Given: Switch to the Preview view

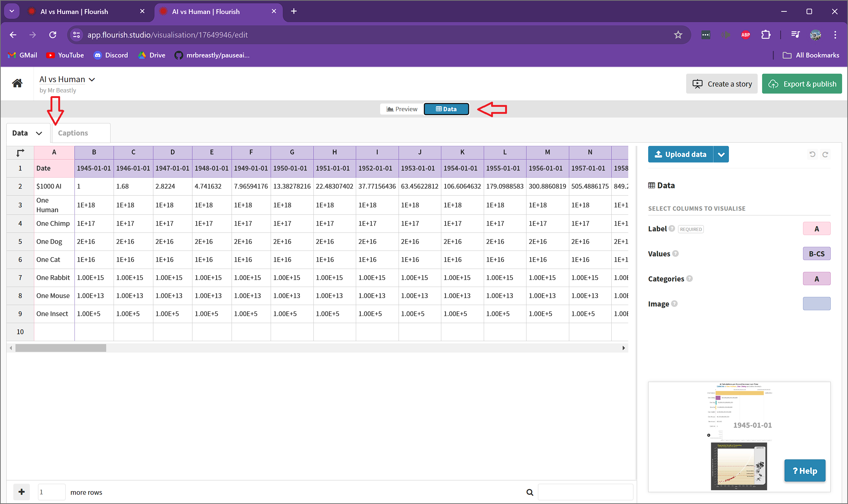Looking at the screenshot, I should point(402,109).
